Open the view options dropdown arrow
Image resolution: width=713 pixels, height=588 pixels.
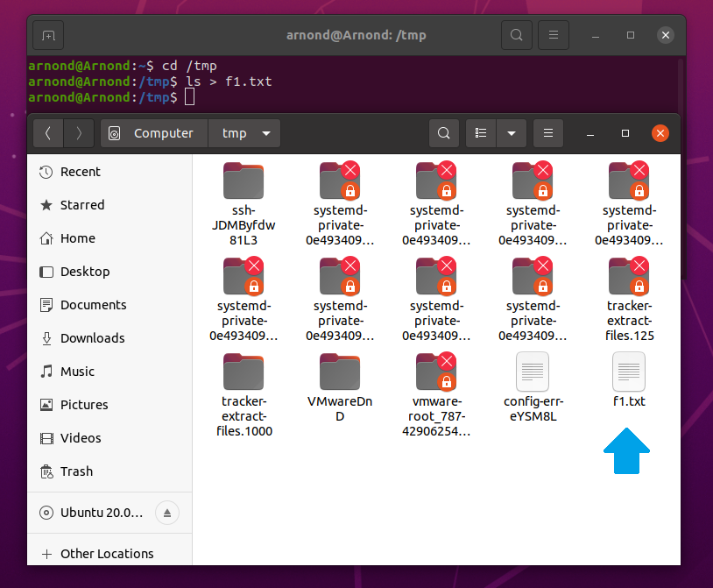512,132
